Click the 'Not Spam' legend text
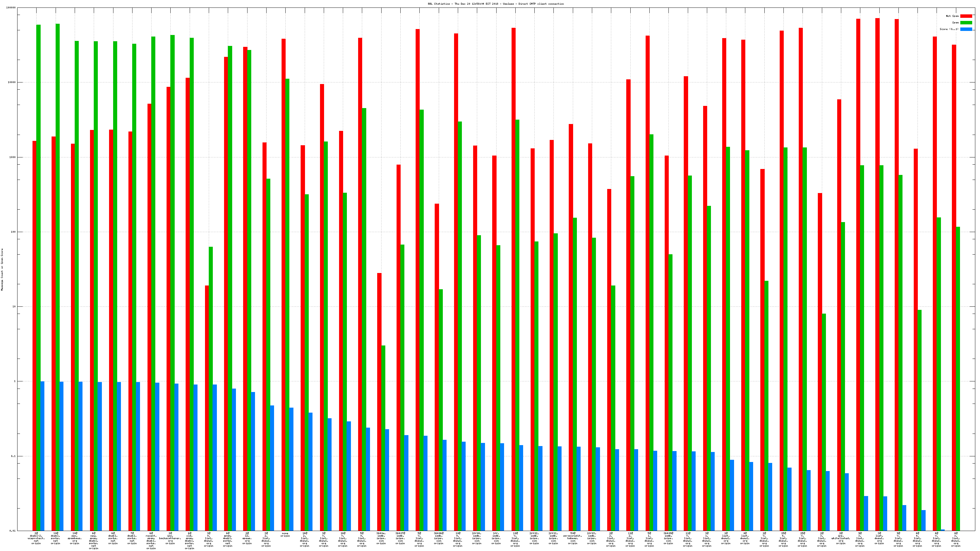This screenshot has width=980, height=551. point(952,16)
